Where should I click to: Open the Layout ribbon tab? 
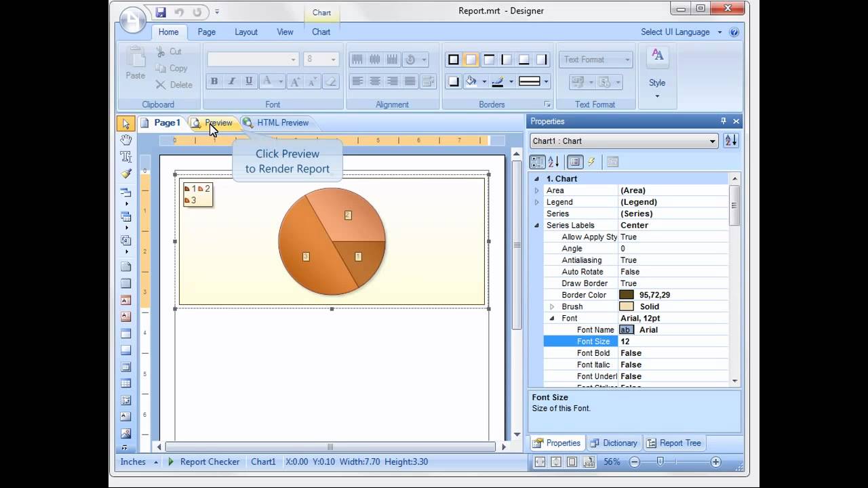[x=246, y=32]
